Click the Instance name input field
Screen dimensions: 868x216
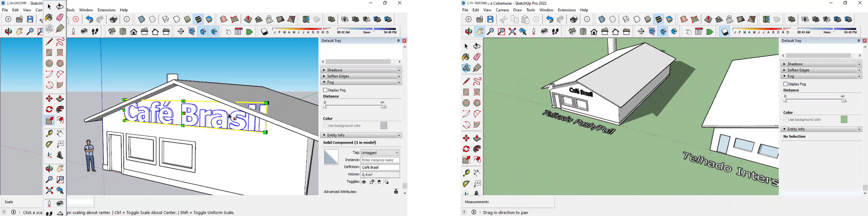pos(380,160)
